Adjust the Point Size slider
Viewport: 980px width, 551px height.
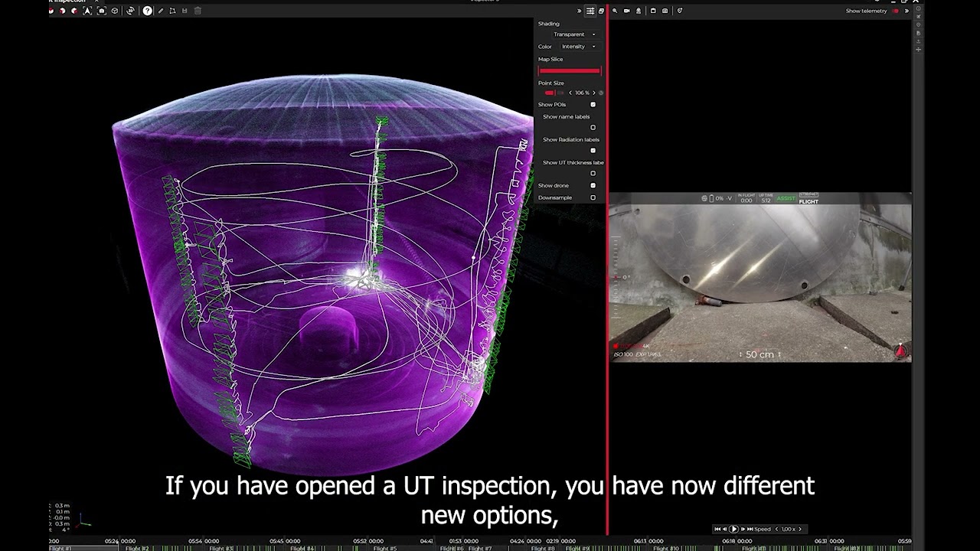pyautogui.click(x=554, y=93)
